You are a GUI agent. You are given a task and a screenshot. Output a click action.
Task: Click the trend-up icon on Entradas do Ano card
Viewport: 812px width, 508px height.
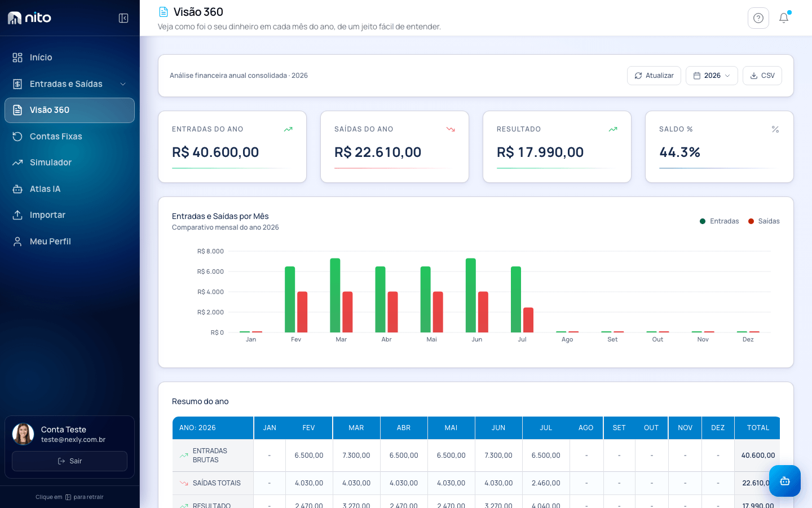288,129
